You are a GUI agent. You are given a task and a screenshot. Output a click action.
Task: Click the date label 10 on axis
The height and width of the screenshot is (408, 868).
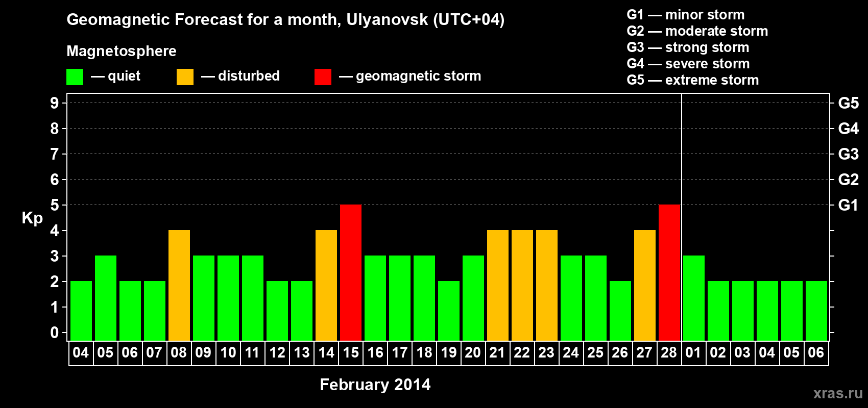[x=228, y=353]
